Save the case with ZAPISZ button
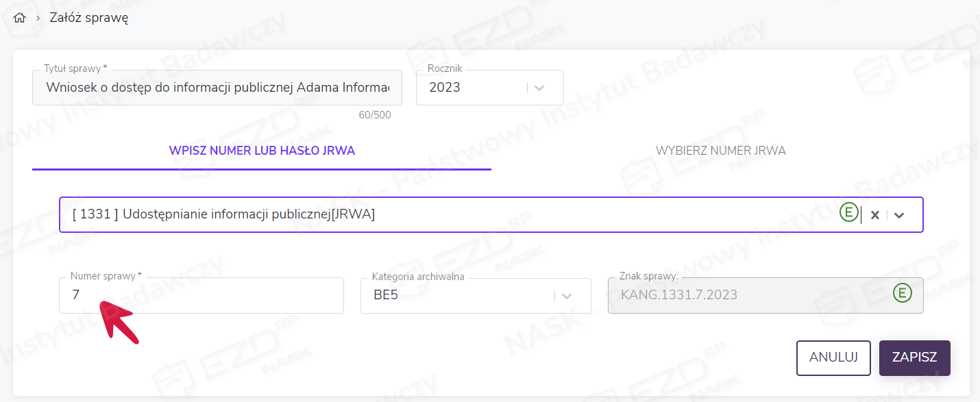Viewport: 980px width, 402px height. 914,357
